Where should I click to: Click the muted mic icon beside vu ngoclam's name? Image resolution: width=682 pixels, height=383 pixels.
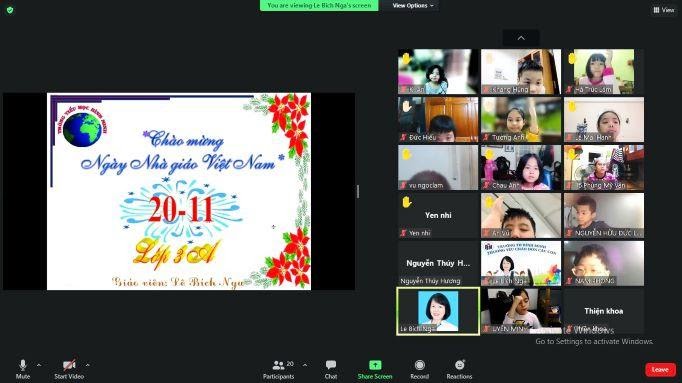pos(403,185)
